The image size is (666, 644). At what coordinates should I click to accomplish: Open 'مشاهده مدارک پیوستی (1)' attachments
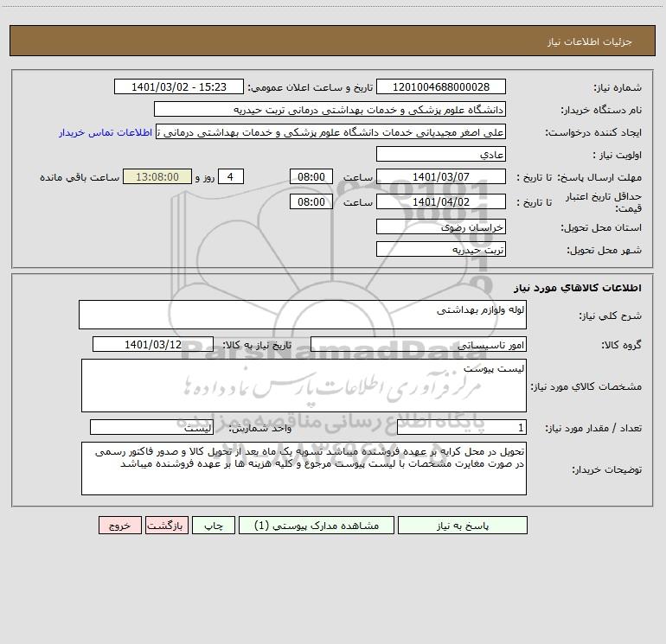tap(317, 525)
